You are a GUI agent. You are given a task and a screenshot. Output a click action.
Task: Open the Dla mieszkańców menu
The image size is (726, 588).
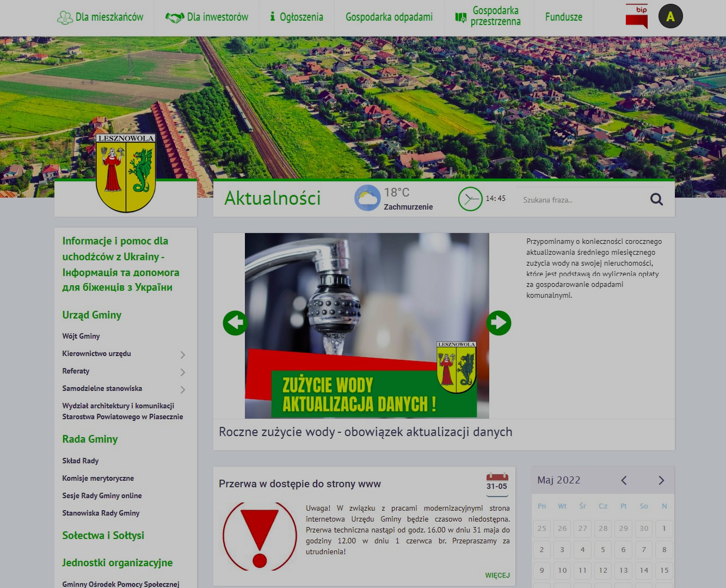tap(101, 17)
